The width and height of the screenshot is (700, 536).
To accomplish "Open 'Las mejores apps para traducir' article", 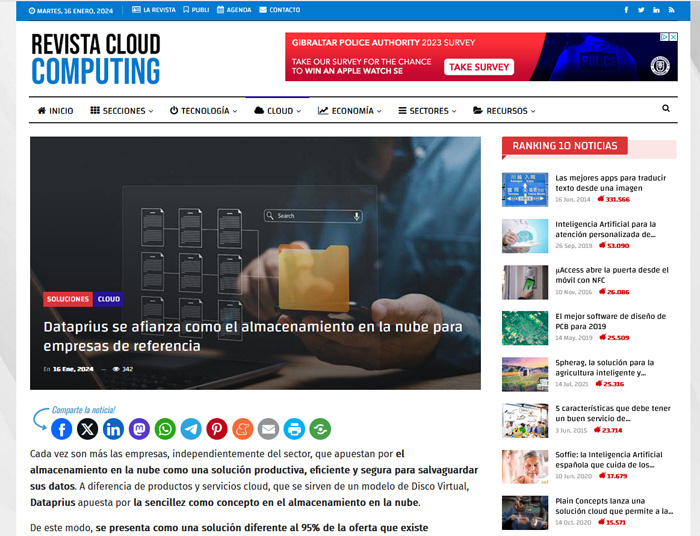I will (610, 183).
